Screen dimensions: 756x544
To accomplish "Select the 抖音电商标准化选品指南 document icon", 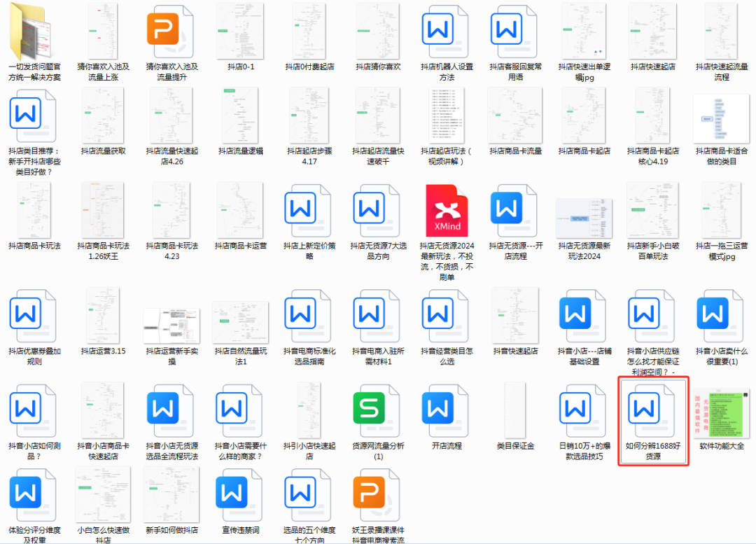I will (x=307, y=316).
